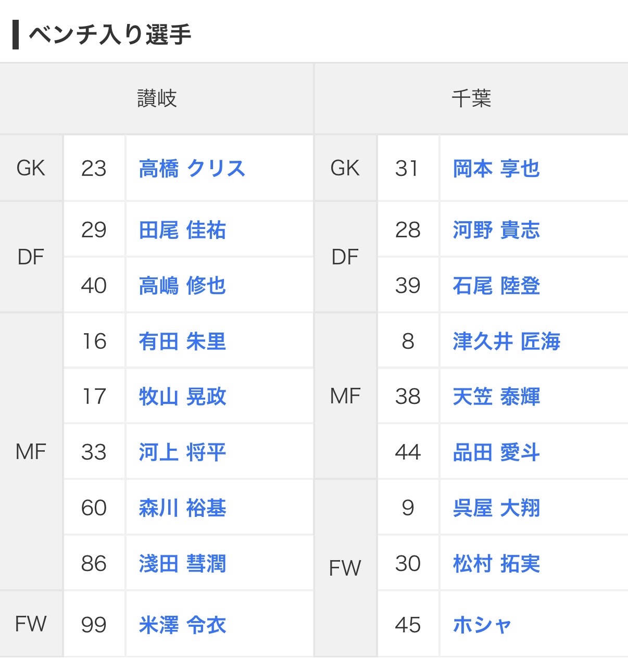Screen dimensions: 628x672
Task: Click on 呉屋 大翔 link
Action: (496, 508)
